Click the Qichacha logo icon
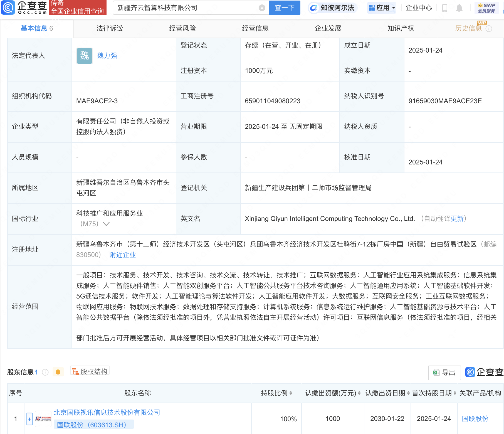This screenshot has width=504, height=434. point(8,8)
